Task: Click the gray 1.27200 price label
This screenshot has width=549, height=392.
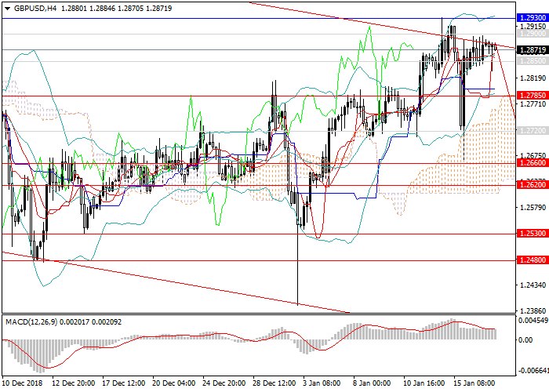Action: [x=532, y=130]
